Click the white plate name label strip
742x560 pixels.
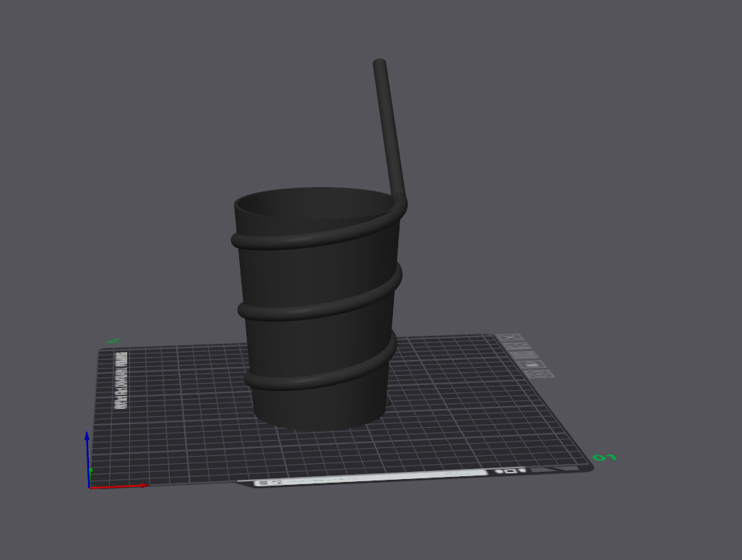point(371,478)
